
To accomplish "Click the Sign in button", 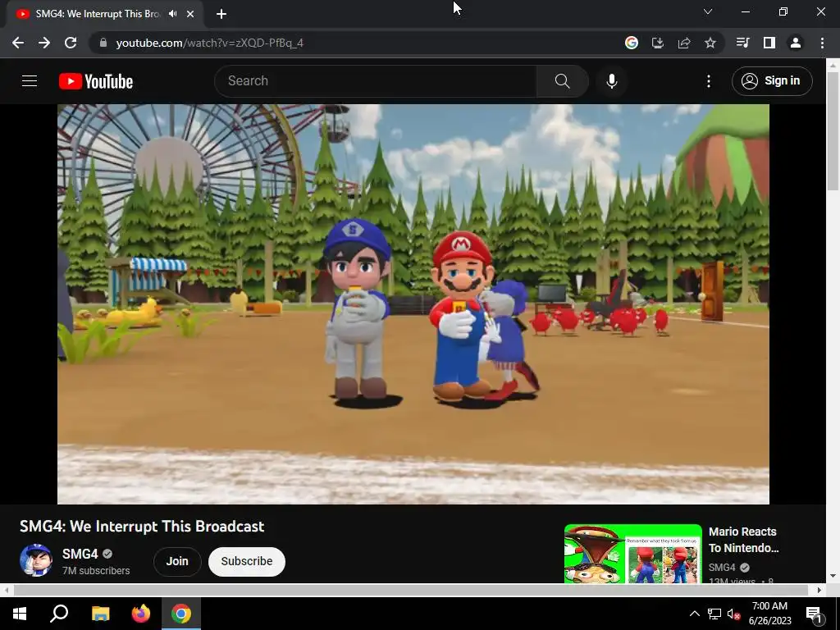I will pyautogui.click(x=771, y=81).
